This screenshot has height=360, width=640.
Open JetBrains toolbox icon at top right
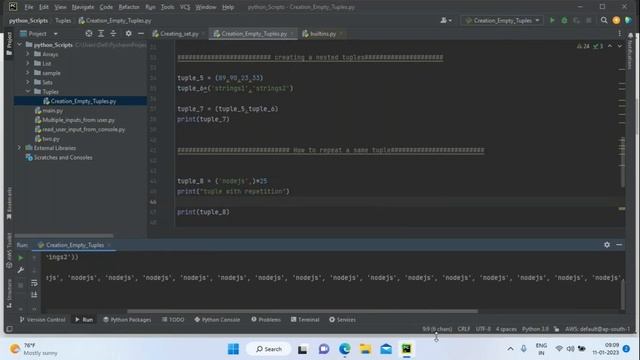(628, 20)
